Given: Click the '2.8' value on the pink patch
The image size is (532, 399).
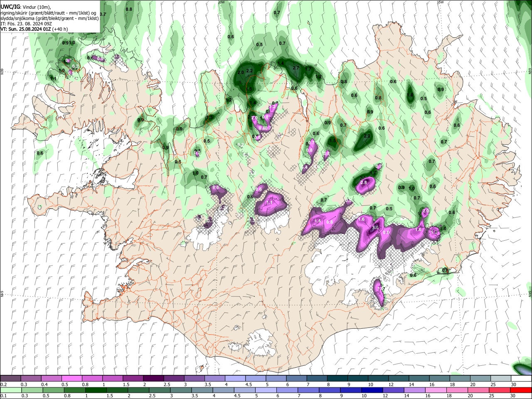Looking at the screenshot, I should pyautogui.click(x=364, y=182).
